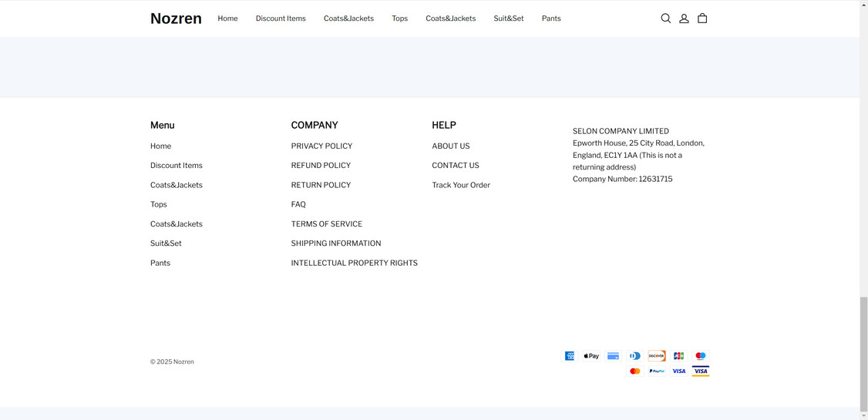868x420 pixels.
Task: Click the Menu footer heading
Action: (162, 125)
